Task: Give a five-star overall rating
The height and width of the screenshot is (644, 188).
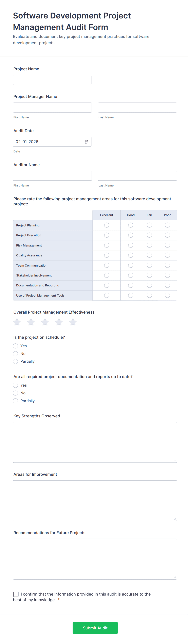Action: click(x=73, y=322)
